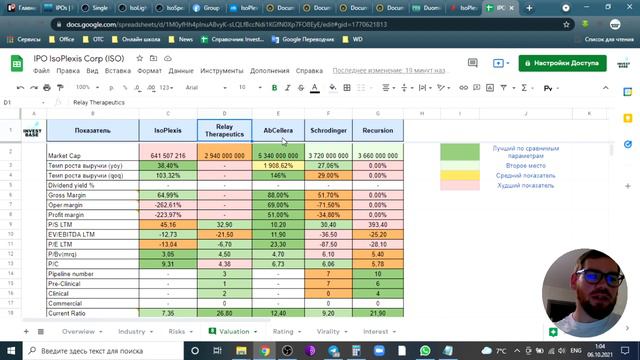This screenshot has width=640, height=360.
Task: Collapse the menus with the up chevron
Action: [x=606, y=88]
